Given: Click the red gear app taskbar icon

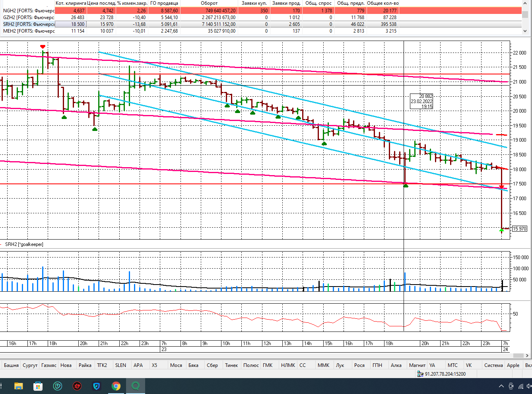Looking at the screenshot, I should (77, 386).
